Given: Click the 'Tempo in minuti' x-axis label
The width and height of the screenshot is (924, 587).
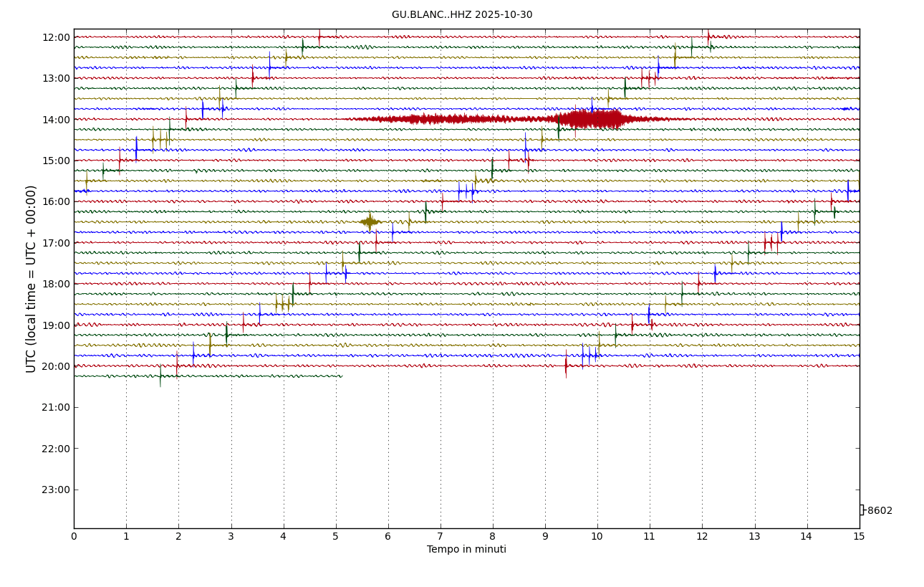Looking at the screenshot, I should pyautogui.click(x=466, y=550).
